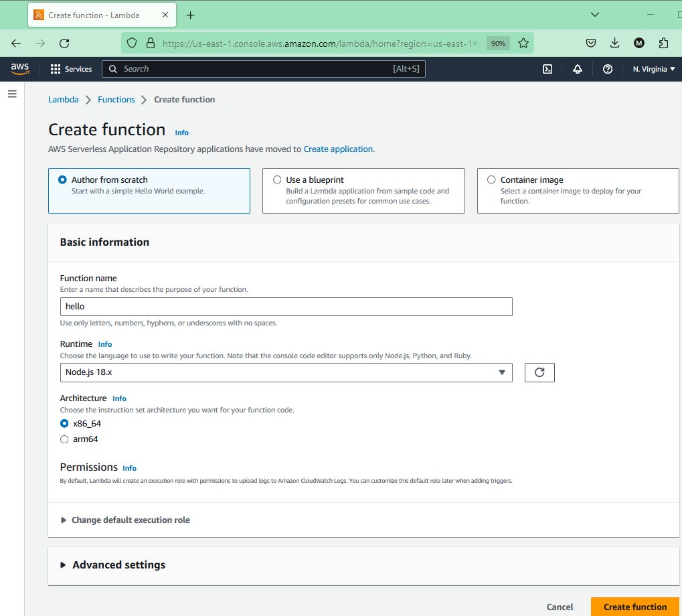
Task: Expand Change default execution role
Action: tap(125, 520)
